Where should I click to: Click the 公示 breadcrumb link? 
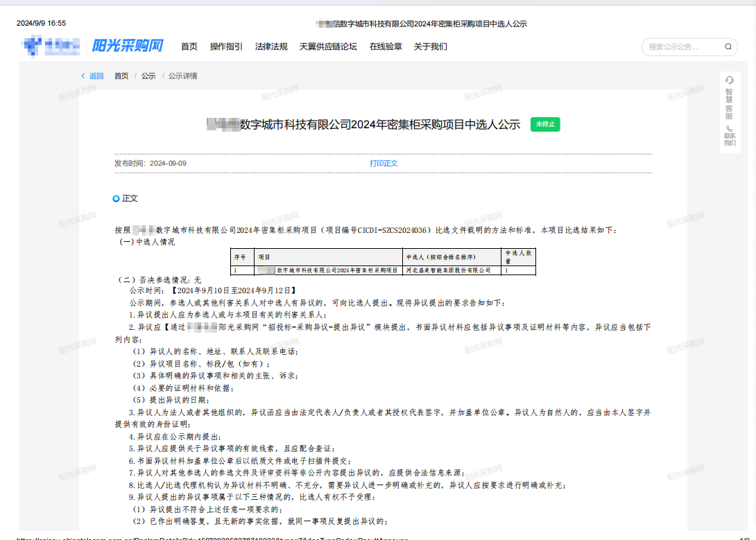[x=148, y=76]
